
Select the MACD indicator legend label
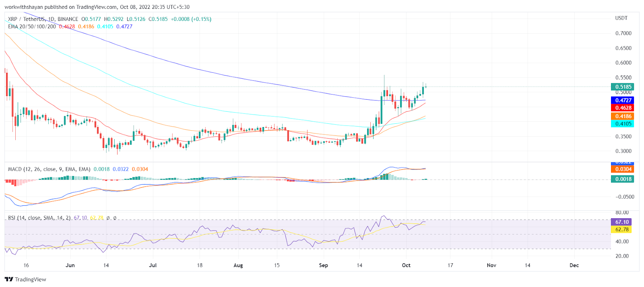point(49,169)
